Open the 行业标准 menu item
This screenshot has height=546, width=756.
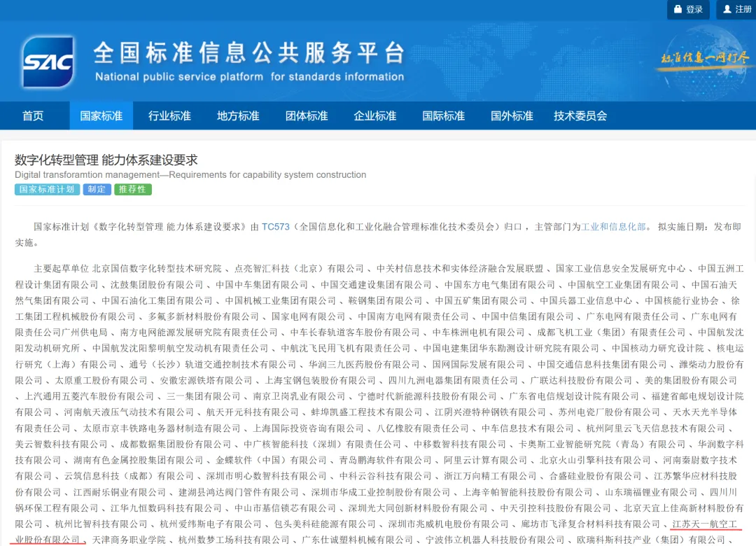coord(169,115)
